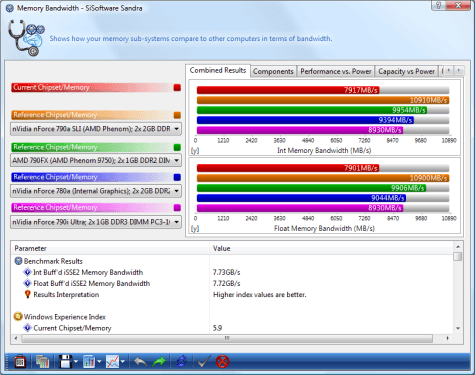Click the Float Memory Bandwidth chart label

324,228
